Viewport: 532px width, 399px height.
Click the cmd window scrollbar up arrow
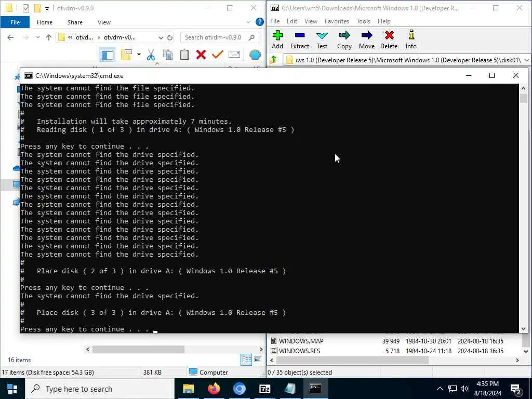click(x=523, y=88)
